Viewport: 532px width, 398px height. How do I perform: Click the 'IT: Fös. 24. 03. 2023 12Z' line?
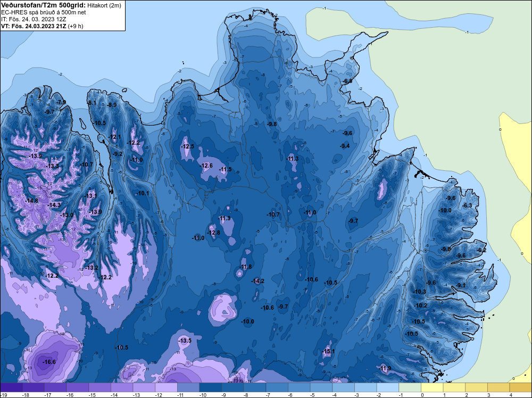tap(34, 19)
